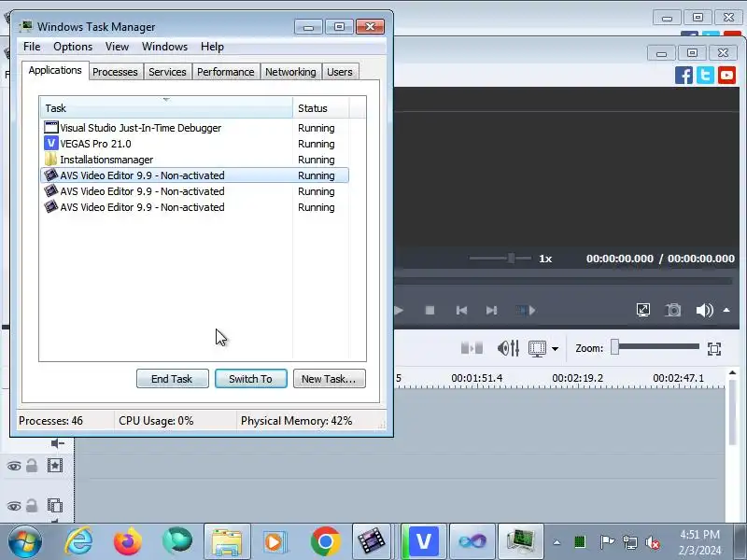Open File menu in Task Manager
The height and width of the screenshot is (560, 747).
click(x=32, y=47)
